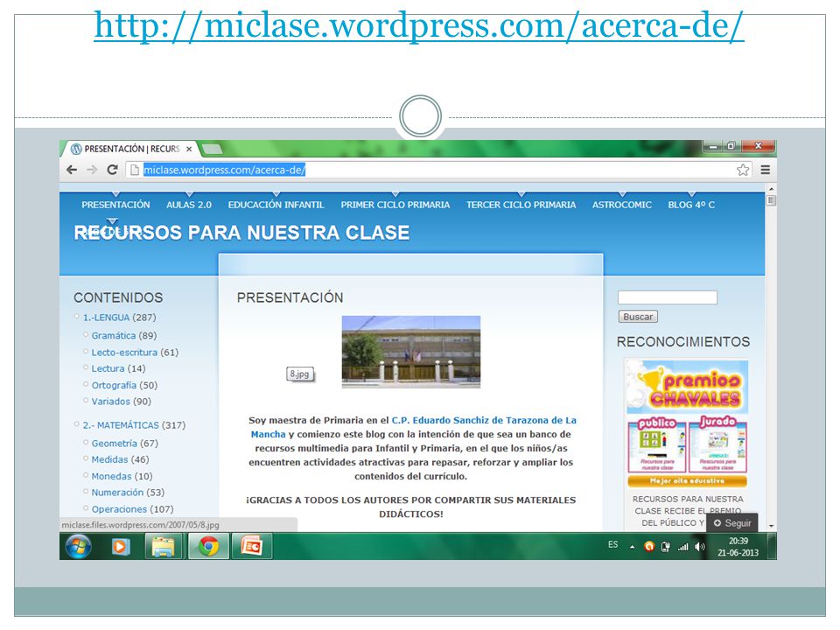Screen dimensions: 840x630
Task: Switch to PowerPoint in the taskbar
Action: tap(251, 546)
